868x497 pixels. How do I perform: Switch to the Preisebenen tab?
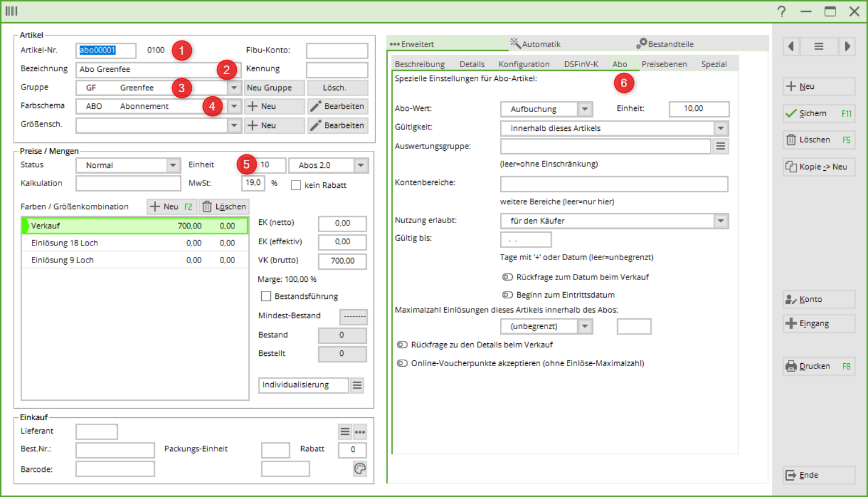664,64
